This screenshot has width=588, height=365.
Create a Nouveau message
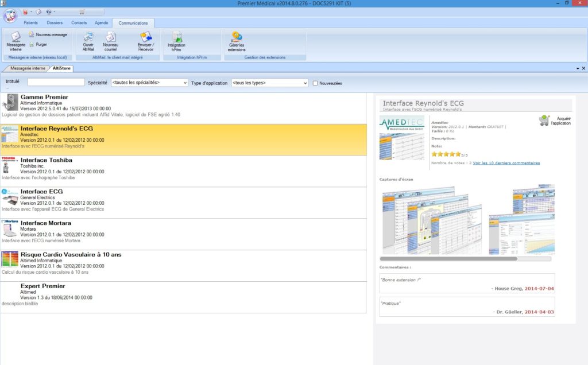(x=48, y=34)
